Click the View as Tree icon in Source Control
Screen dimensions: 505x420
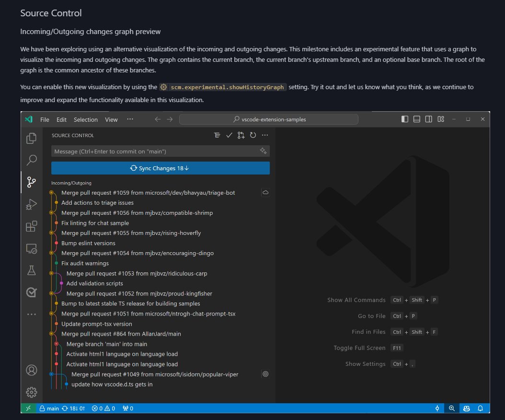coord(217,135)
